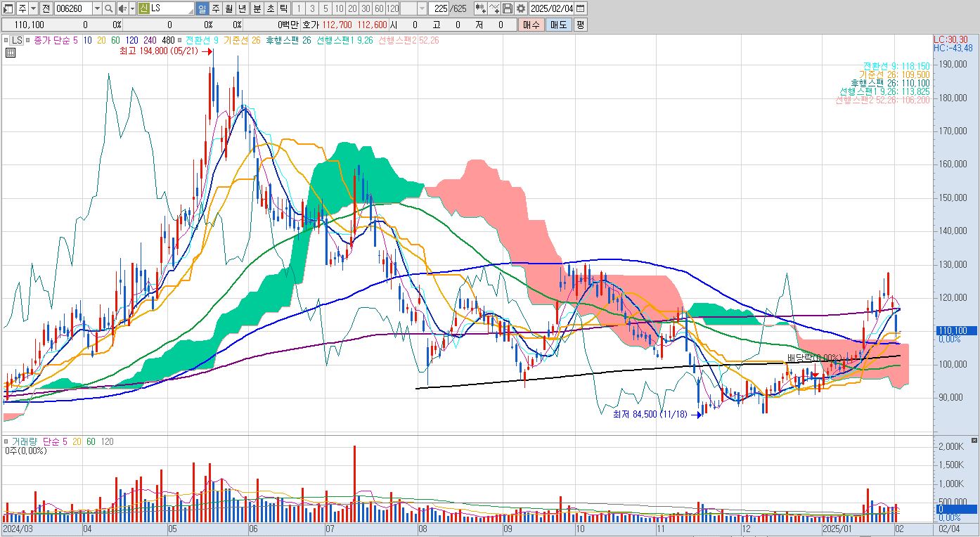Open the date picker calendar icon

pos(580,8)
